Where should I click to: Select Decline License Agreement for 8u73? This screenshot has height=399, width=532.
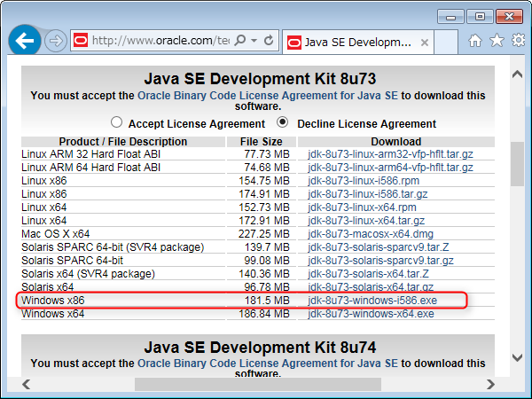coord(282,122)
